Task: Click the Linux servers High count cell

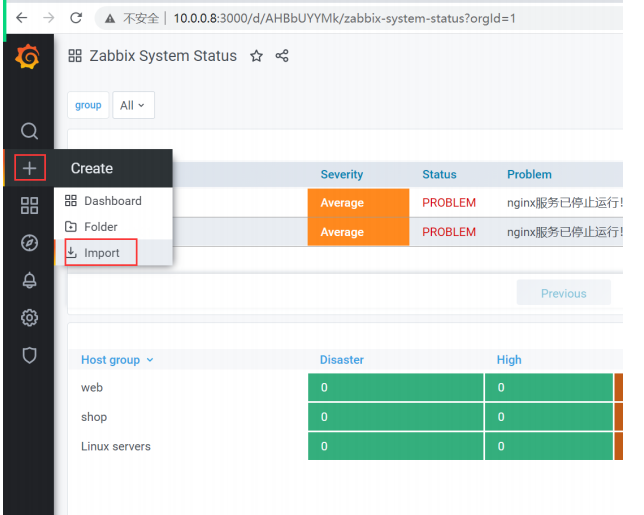Action: coord(549,446)
